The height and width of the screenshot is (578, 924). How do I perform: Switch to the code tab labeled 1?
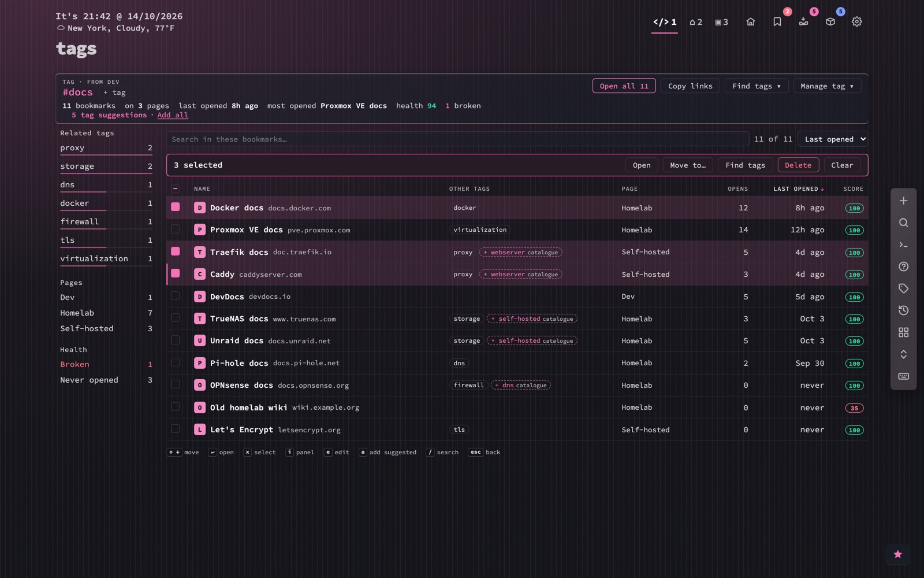(x=665, y=22)
